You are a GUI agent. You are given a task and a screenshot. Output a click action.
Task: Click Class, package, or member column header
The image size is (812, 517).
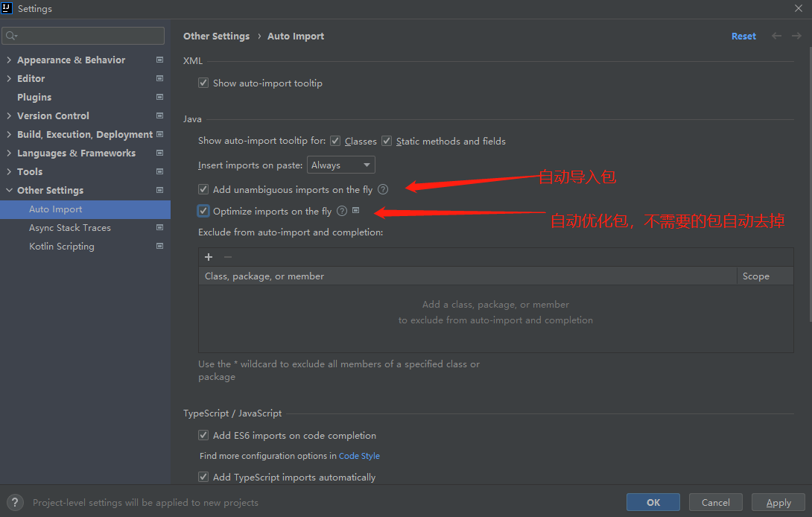pos(468,276)
